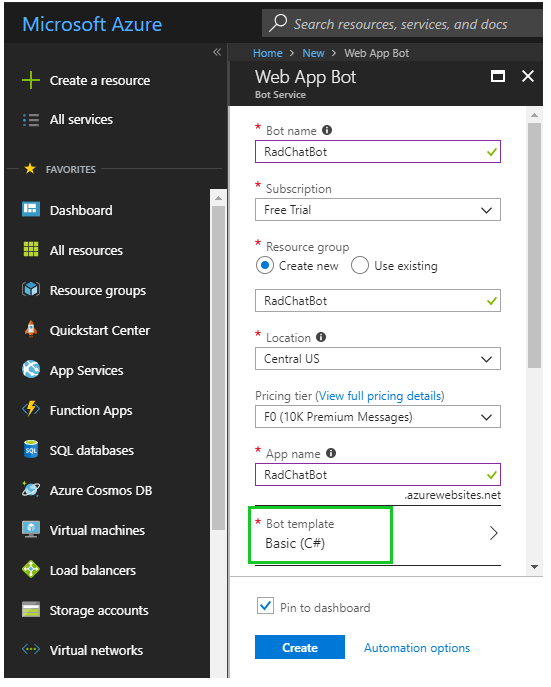Select the Create new radio button

point(265,266)
